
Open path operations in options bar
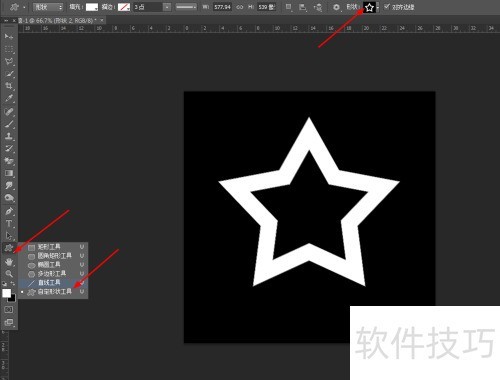coord(289,7)
